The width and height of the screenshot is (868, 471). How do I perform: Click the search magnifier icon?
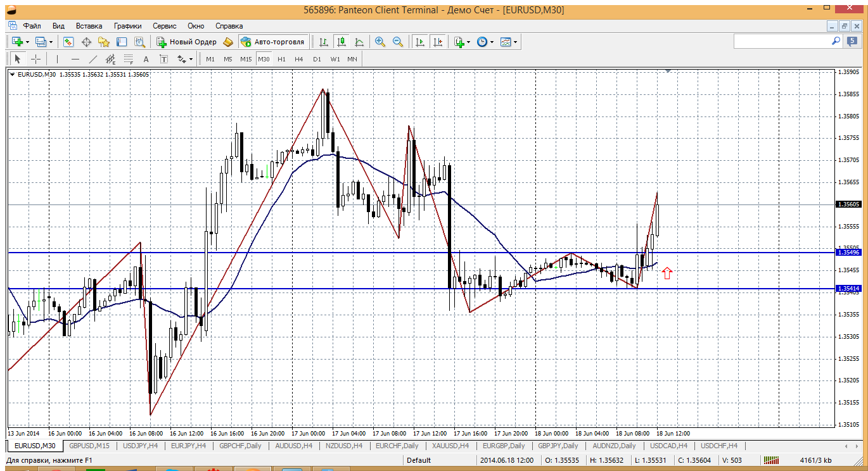(x=836, y=41)
